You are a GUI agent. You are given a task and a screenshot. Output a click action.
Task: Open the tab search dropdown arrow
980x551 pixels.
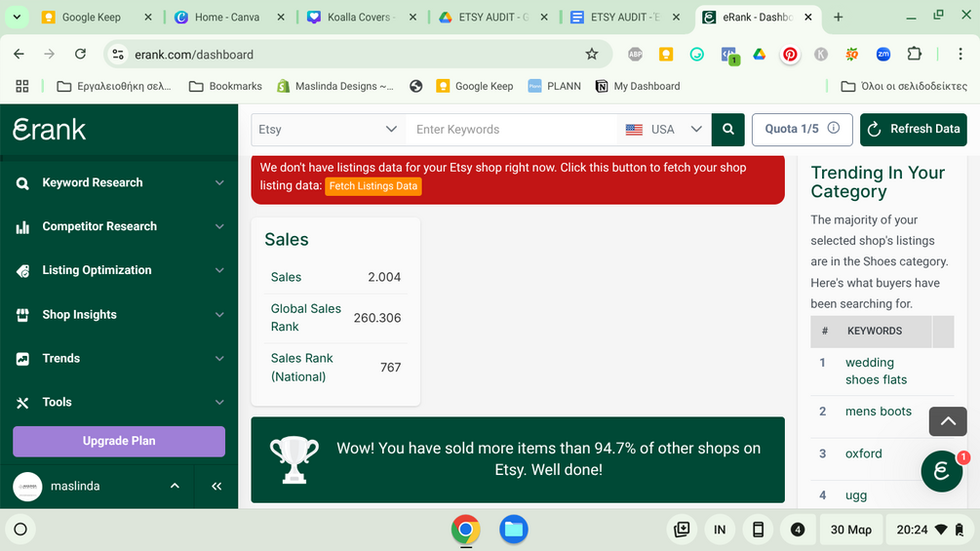click(x=17, y=18)
